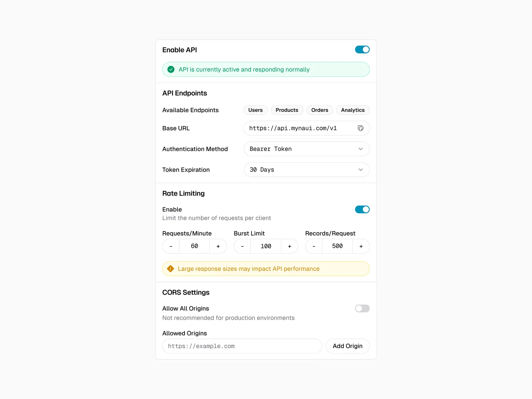This screenshot has height=399, width=532.
Task: Decrease Records/Request with minus button
Action: tap(314, 246)
